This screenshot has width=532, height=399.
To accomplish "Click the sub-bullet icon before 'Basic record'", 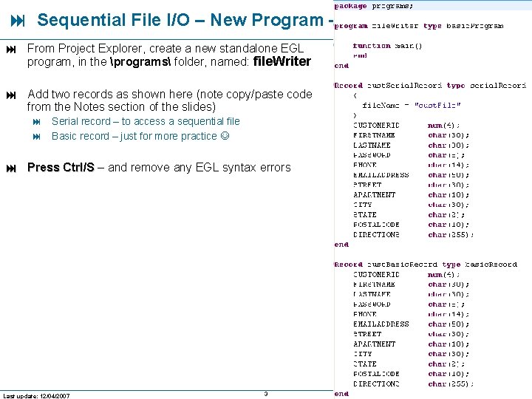I will (x=37, y=137).
